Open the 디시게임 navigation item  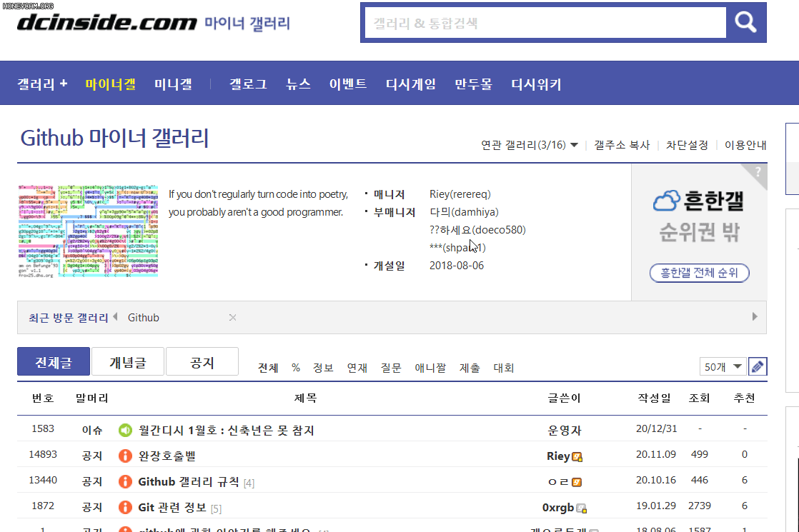(x=411, y=84)
